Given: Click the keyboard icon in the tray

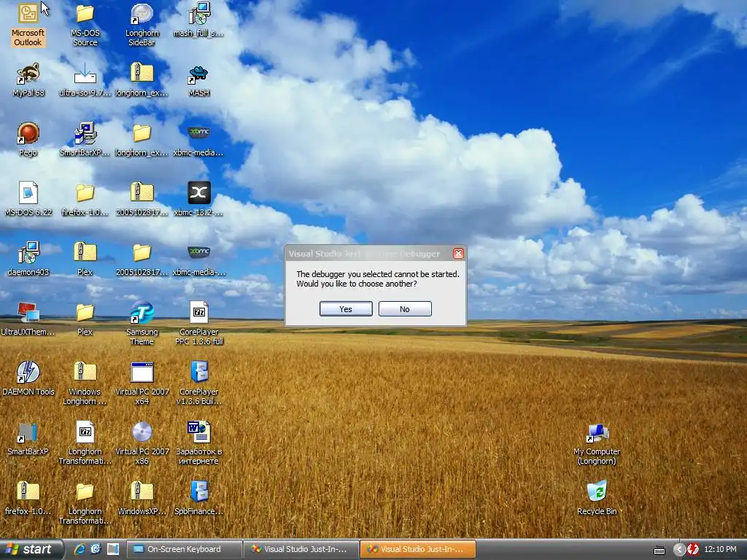Looking at the screenshot, I should pos(659,551).
